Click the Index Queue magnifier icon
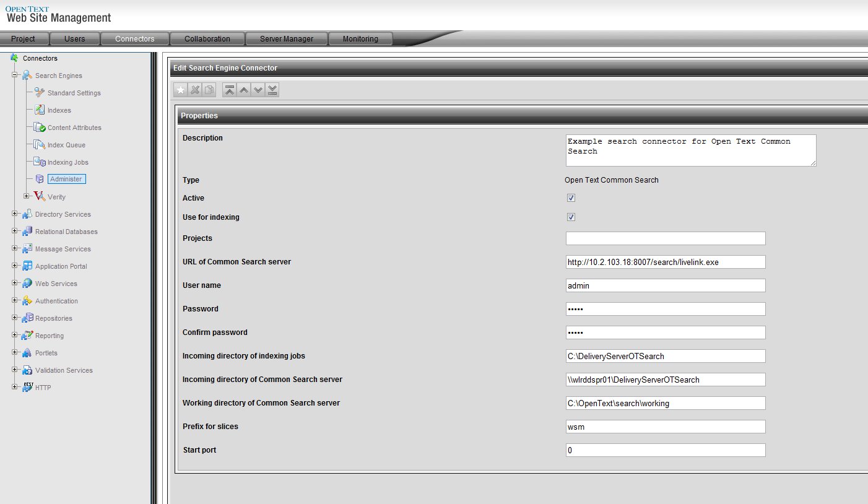Viewport: 868px width, 504px height. pos(40,145)
